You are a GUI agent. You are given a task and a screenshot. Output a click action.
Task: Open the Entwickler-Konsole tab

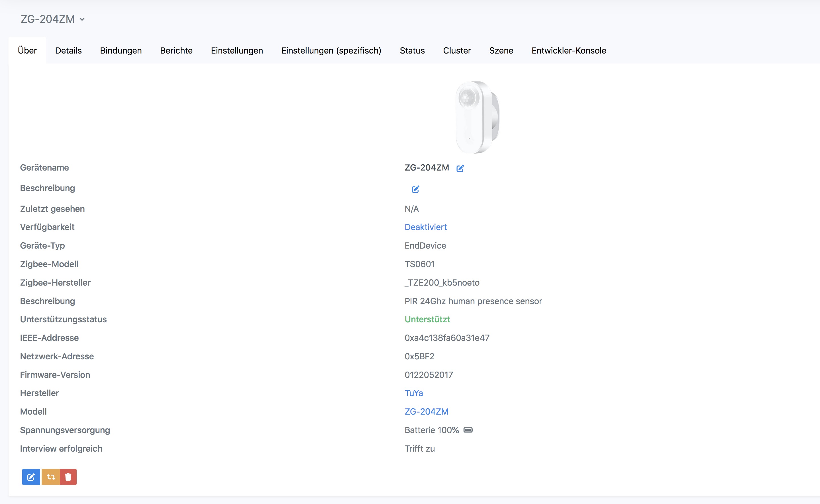click(x=569, y=51)
